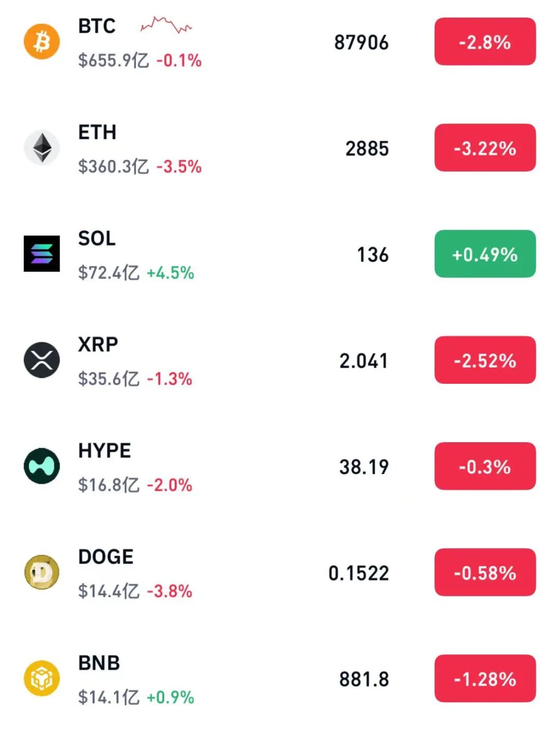Select the BNB price 881.8
This screenshot has width=560, height=741.
pyautogui.click(x=364, y=679)
